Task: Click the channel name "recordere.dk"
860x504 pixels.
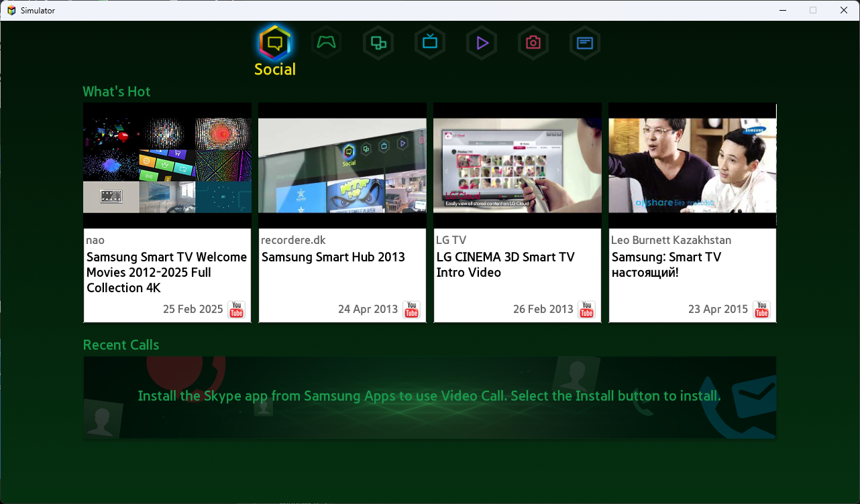Action: (293, 240)
